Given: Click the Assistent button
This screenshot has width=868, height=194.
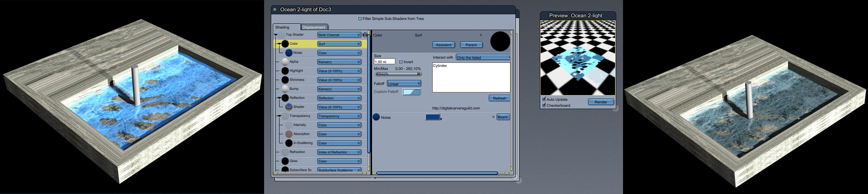Looking at the screenshot, I should click(443, 45).
